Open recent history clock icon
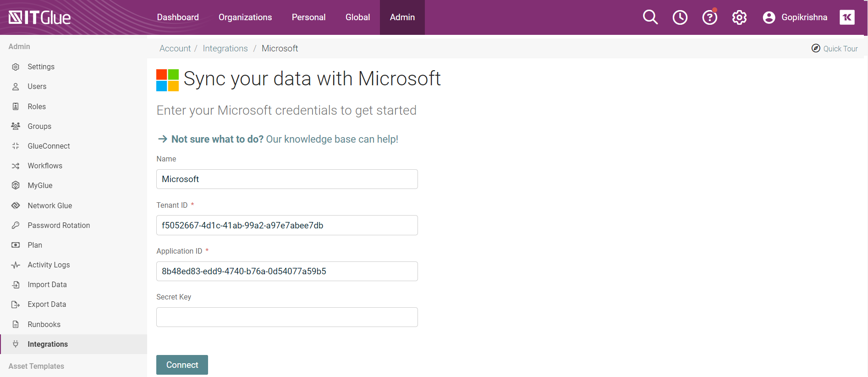Image resolution: width=868 pixels, height=377 pixels. tap(680, 17)
